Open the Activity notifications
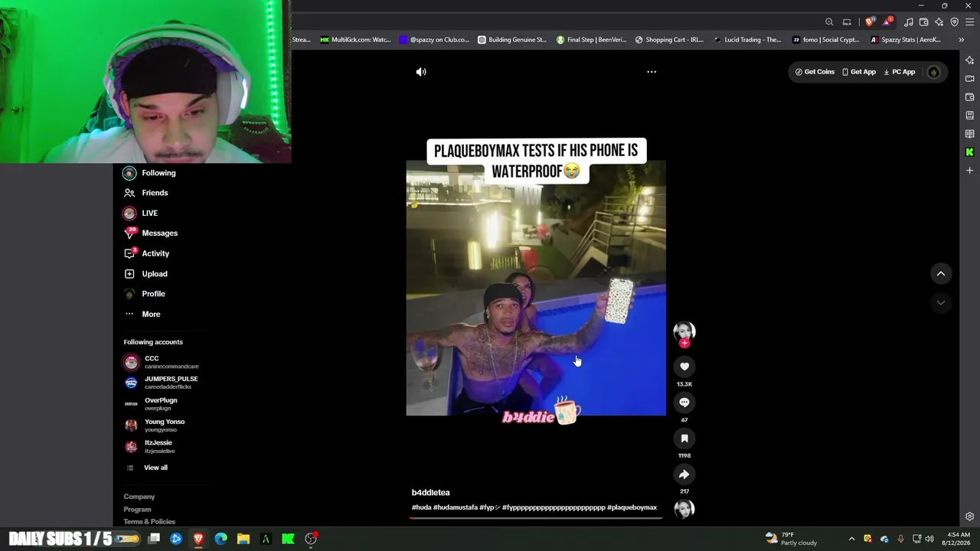Viewport: 980px width, 551px height. tap(147, 253)
